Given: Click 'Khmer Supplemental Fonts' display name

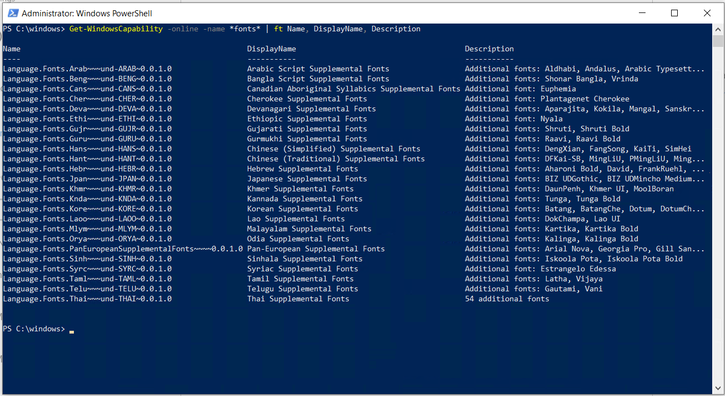Looking at the screenshot, I should click(x=300, y=189).
